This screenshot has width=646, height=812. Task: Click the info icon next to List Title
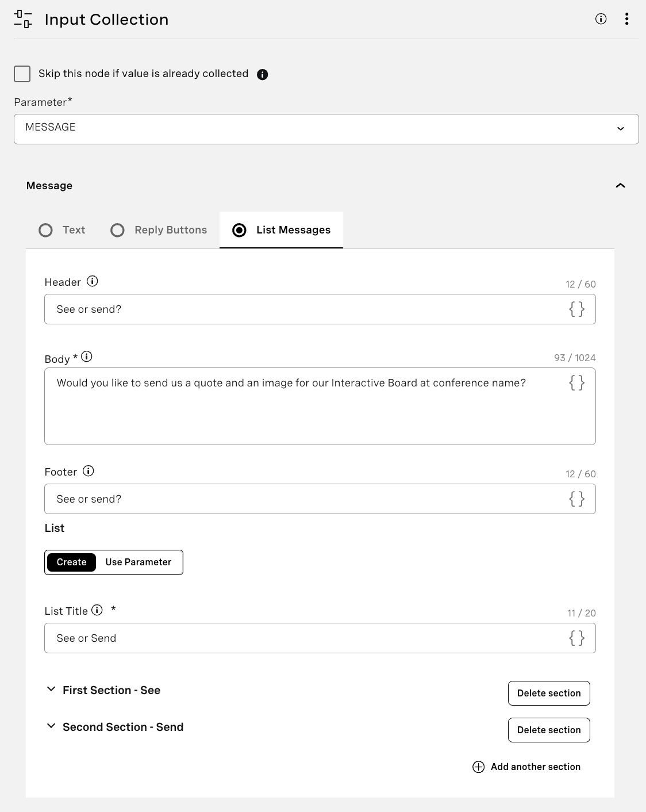point(97,610)
